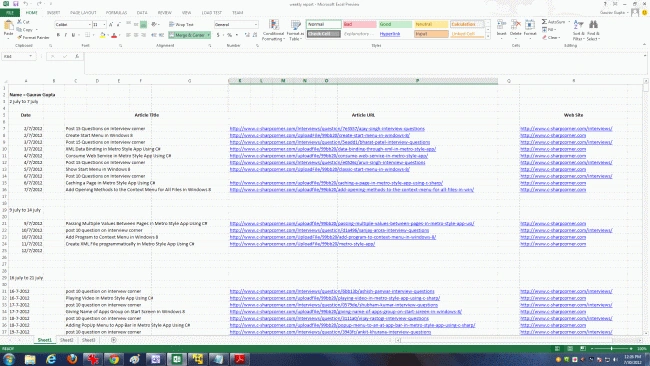
Task: Open the Excel Help question mark
Action: 605,4
